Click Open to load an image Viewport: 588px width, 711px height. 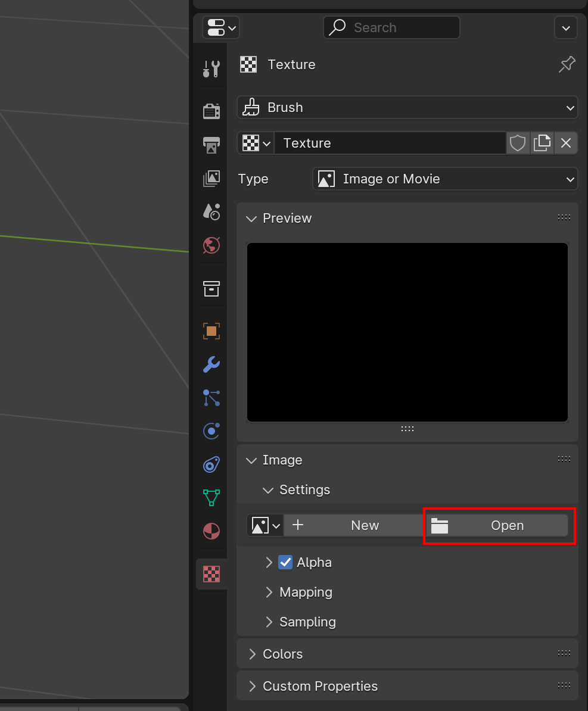[497, 526]
